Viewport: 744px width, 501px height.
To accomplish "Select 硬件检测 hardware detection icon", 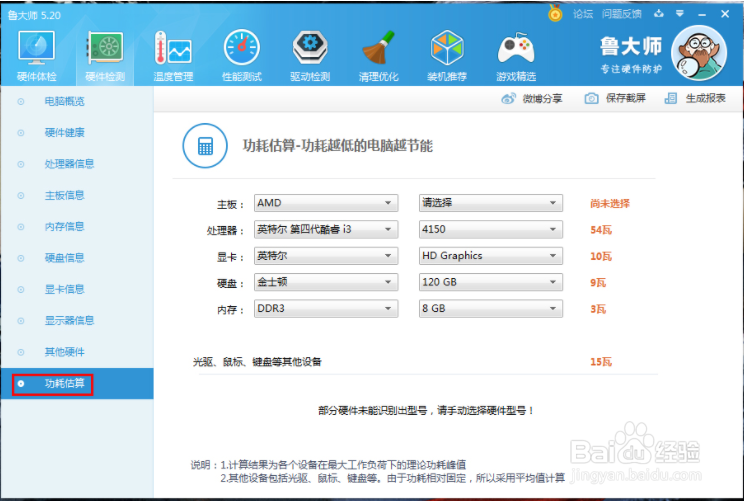I will click(105, 48).
